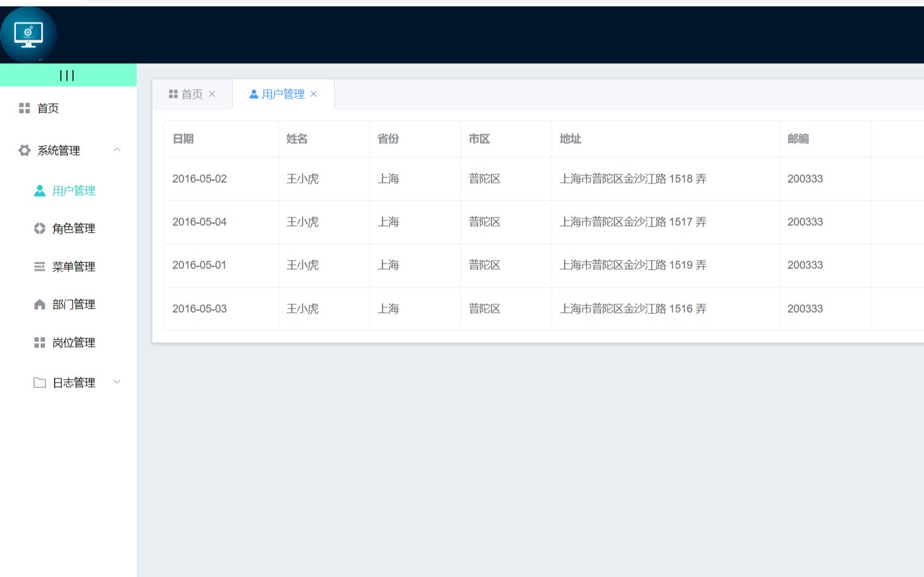The width and height of the screenshot is (924, 577).
Task: Click the role icon beside 角色管理
Action: click(39, 228)
